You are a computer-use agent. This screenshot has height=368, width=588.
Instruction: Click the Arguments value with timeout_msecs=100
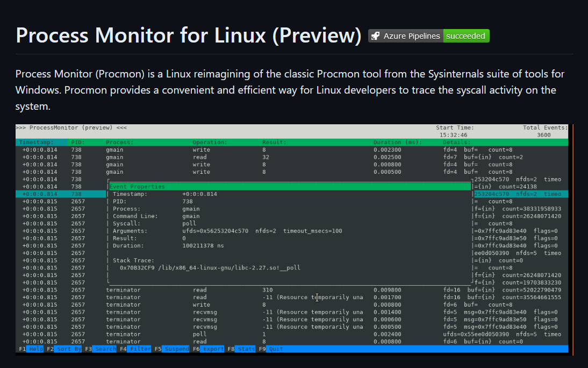262,231
